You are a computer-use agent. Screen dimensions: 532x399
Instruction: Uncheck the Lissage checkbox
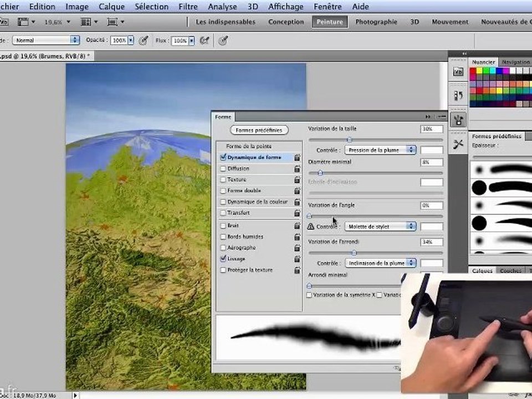tap(223, 259)
